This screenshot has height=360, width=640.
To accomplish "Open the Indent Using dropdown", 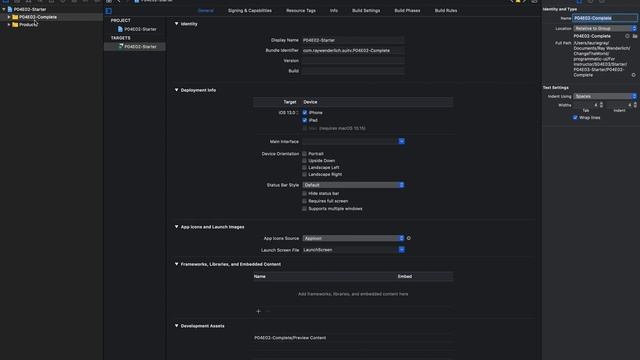I will click(x=605, y=96).
